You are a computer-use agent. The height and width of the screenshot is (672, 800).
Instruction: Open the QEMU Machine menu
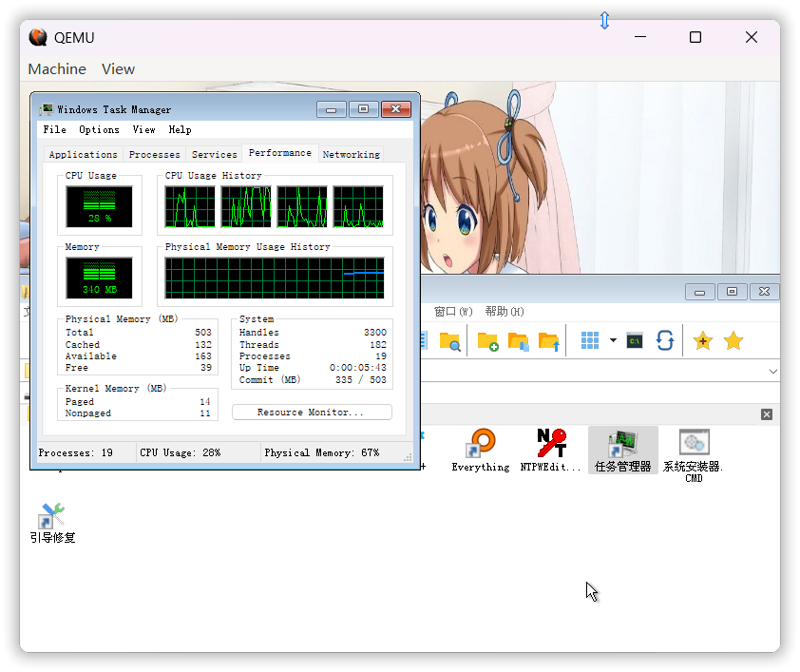(x=57, y=68)
